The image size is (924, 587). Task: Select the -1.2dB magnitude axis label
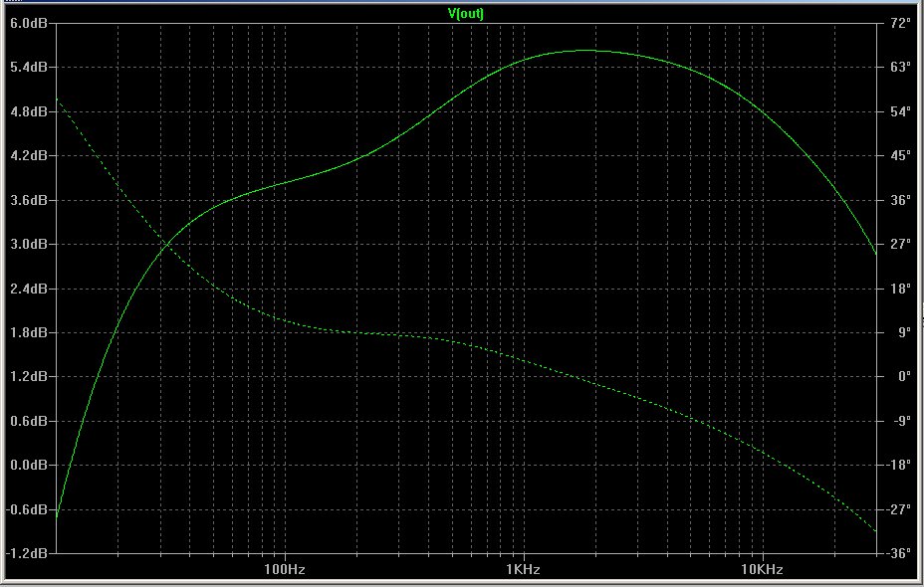[x=26, y=553]
